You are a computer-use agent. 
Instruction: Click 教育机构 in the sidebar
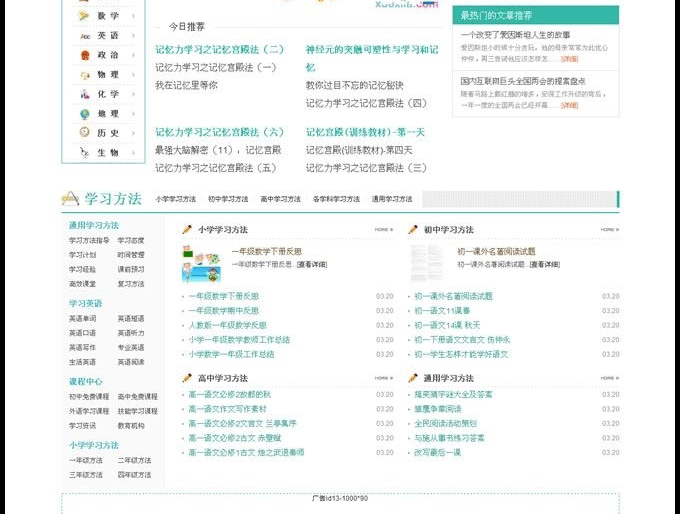pos(131,426)
